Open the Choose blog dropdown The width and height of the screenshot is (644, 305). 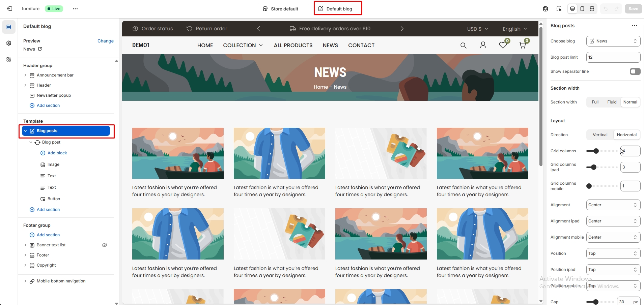point(613,41)
